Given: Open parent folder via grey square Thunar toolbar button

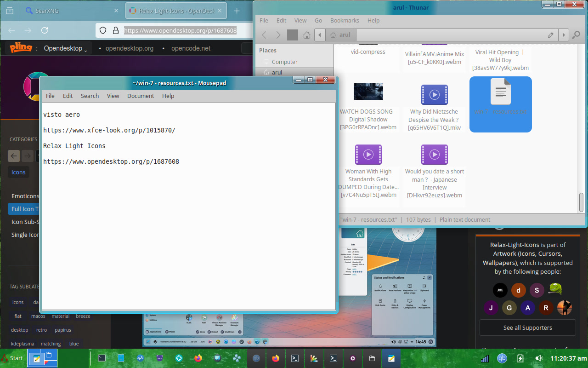Looking at the screenshot, I should (293, 34).
